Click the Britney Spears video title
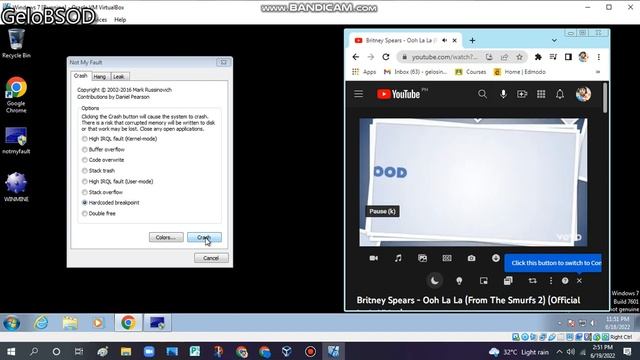The width and height of the screenshot is (640, 360). pyautogui.click(x=468, y=300)
